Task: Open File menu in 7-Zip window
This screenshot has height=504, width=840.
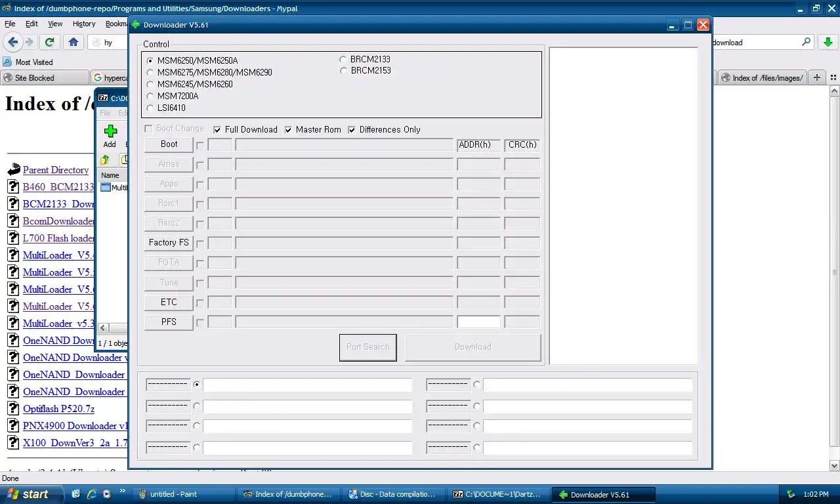Action: [105, 114]
